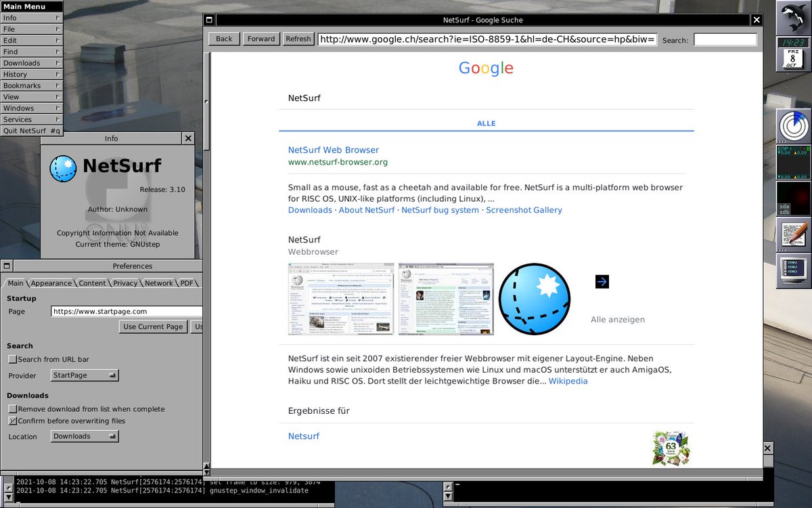
Task: Open the download Location dropdown
Action: click(85, 436)
